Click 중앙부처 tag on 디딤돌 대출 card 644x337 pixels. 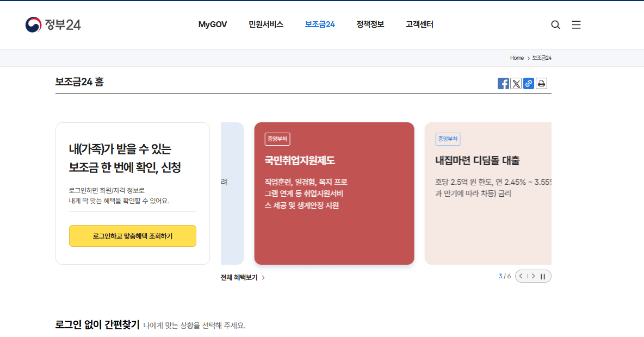[x=448, y=139]
